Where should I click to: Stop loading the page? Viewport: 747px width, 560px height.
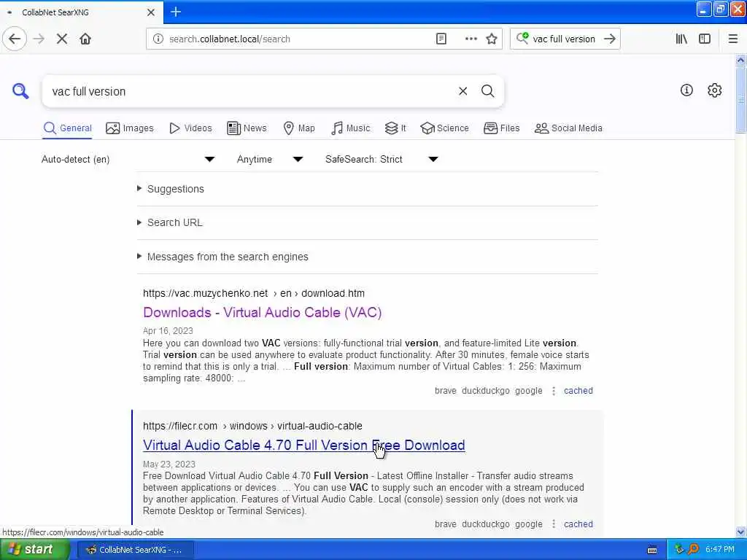(x=62, y=39)
